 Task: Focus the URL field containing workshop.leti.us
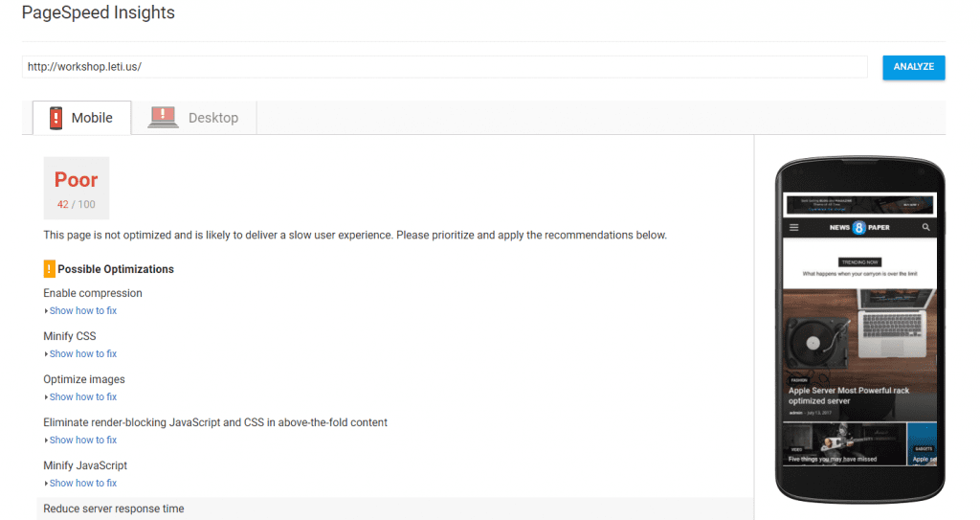[x=444, y=67]
